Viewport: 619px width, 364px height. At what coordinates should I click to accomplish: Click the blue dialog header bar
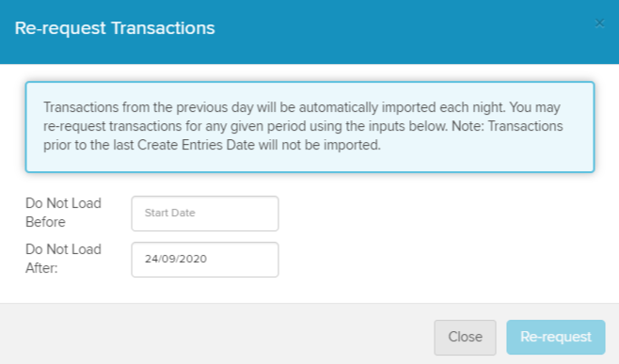pos(309,32)
